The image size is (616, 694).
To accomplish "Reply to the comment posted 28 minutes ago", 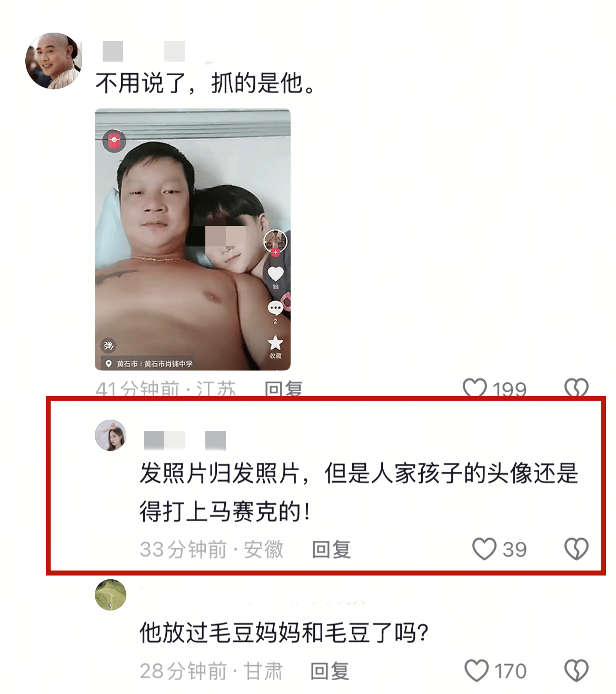I will 330,671.
